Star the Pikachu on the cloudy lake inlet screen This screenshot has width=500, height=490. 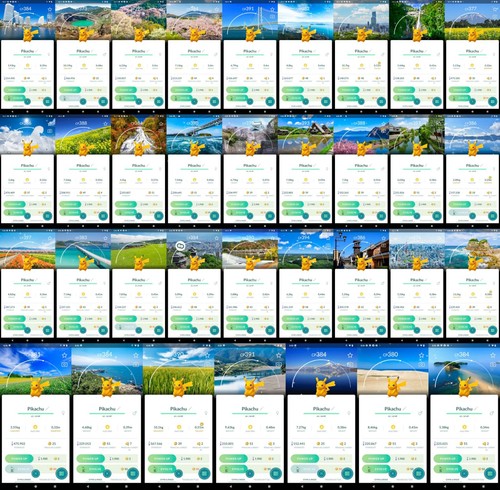[x=279, y=355]
